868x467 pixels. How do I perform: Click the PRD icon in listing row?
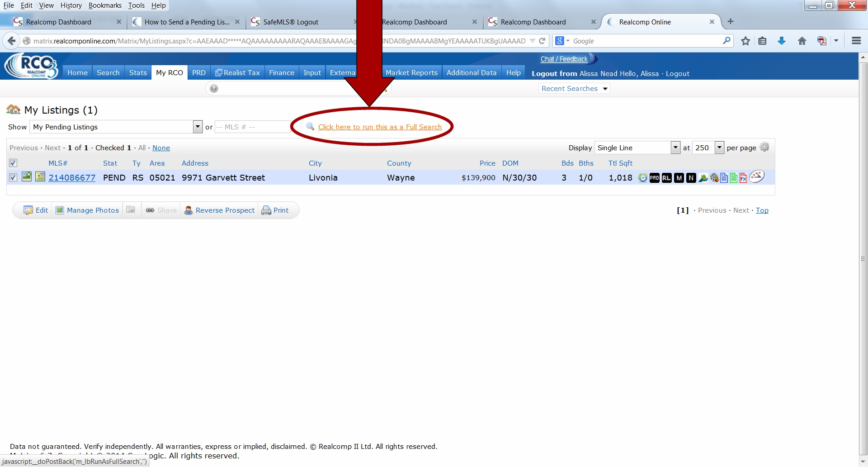click(654, 178)
